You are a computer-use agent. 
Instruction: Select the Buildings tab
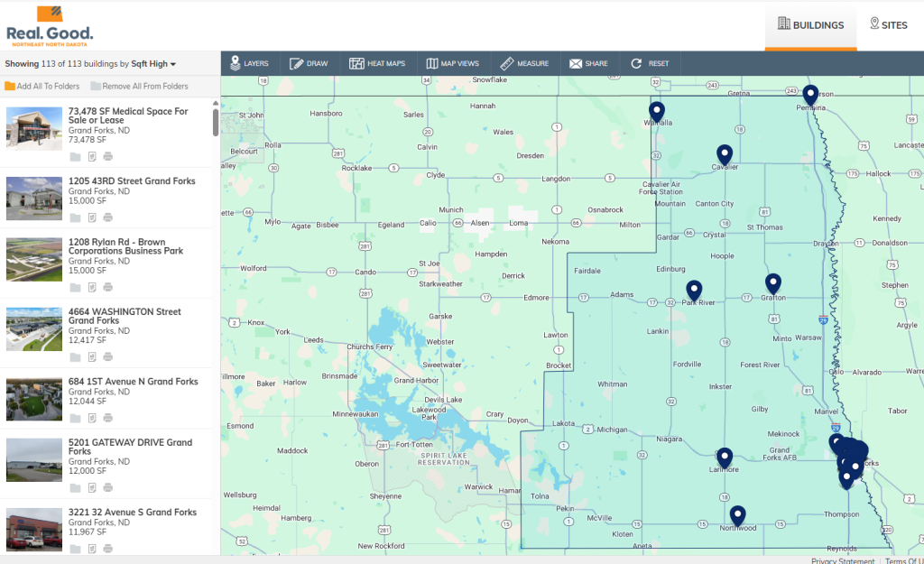811,25
